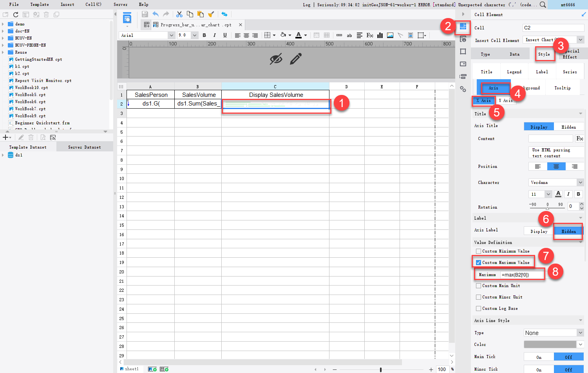Screen dimensions: 588x373
Task: Open the Insert menu
Action: point(67,5)
